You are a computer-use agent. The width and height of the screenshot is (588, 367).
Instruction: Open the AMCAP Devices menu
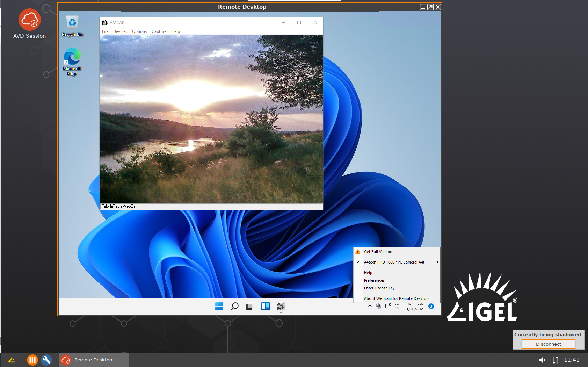tap(120, 31)
